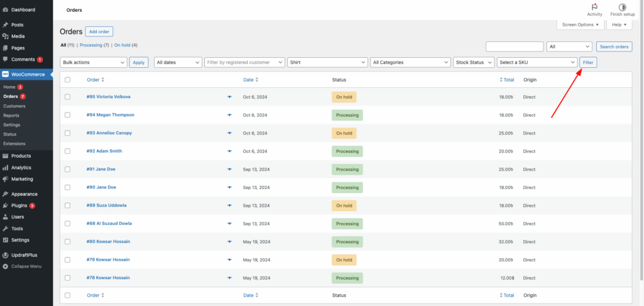Click the Appearance paintbrush icon
The height and width of the screenshot is (306, 644).
(x=5, y=194)
